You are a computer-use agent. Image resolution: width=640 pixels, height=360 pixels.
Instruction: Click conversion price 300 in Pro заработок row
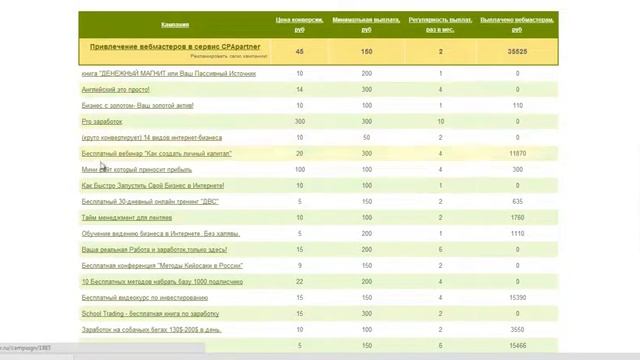coord(300,122)
